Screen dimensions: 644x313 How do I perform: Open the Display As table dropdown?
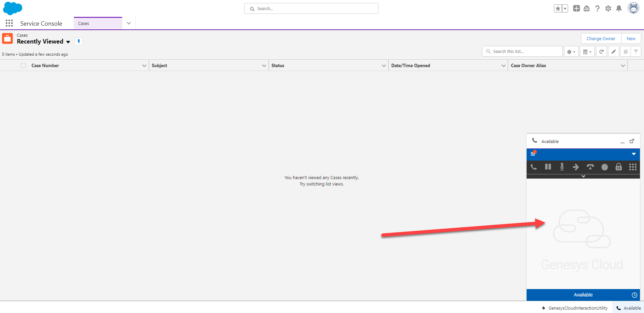coord(587,52)
